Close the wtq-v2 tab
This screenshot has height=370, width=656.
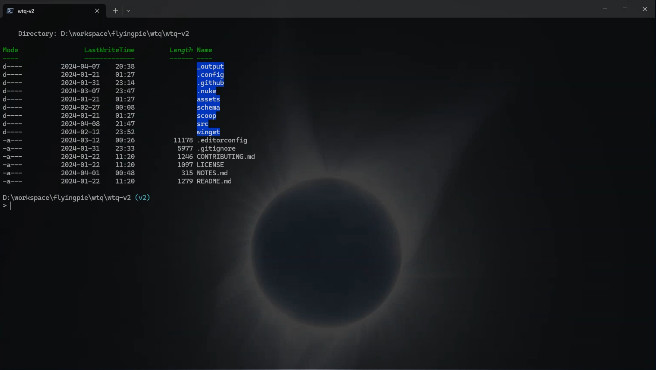pos(97,11)
